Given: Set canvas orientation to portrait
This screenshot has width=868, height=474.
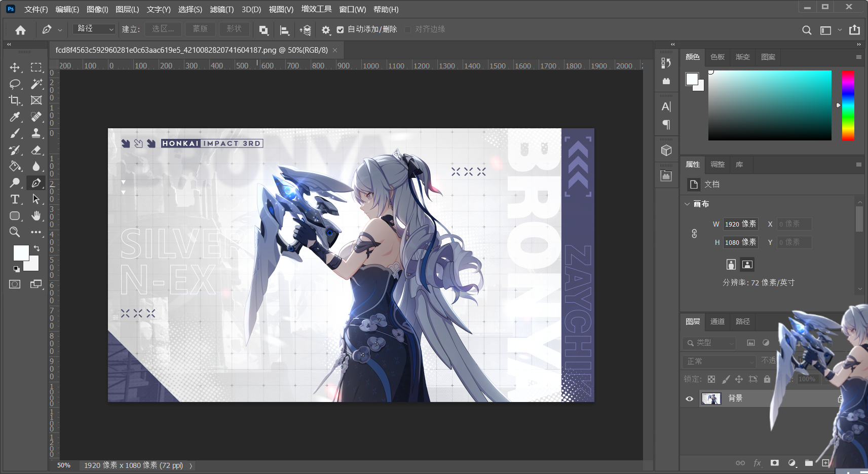Looking at the screenshot, I should 731,264.
